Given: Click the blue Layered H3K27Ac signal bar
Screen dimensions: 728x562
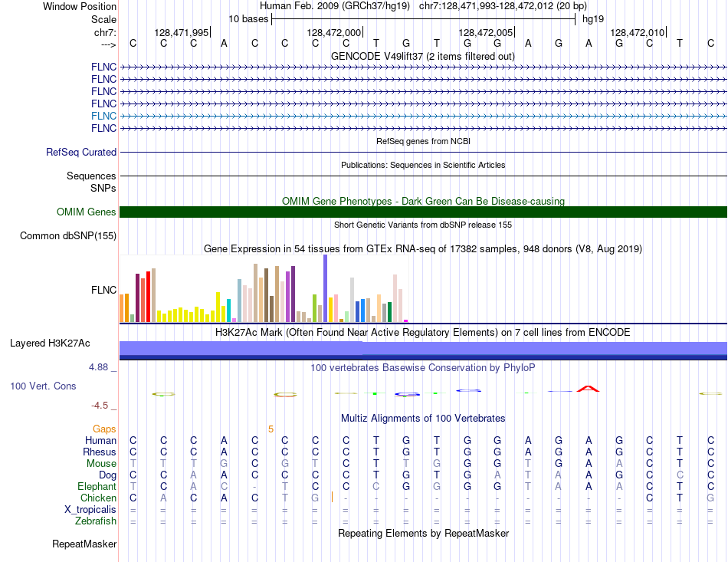Looking at the screenshot, I should 423,350.
